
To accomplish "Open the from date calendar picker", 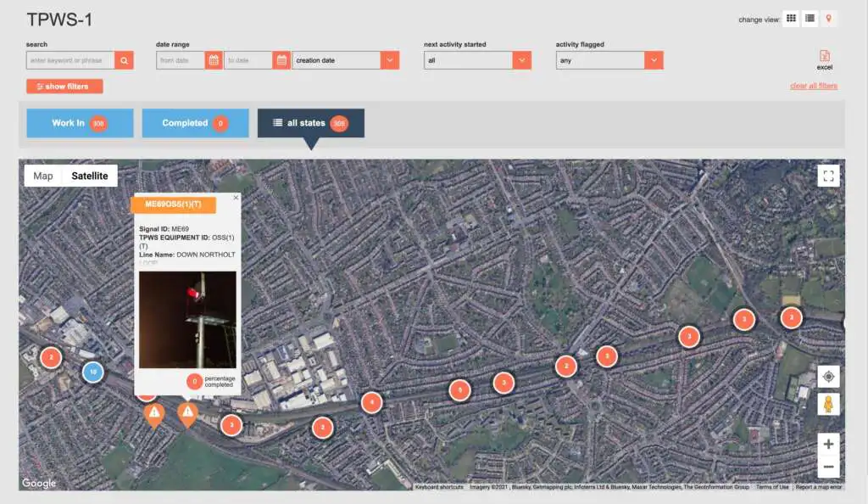I will [214, 60].
